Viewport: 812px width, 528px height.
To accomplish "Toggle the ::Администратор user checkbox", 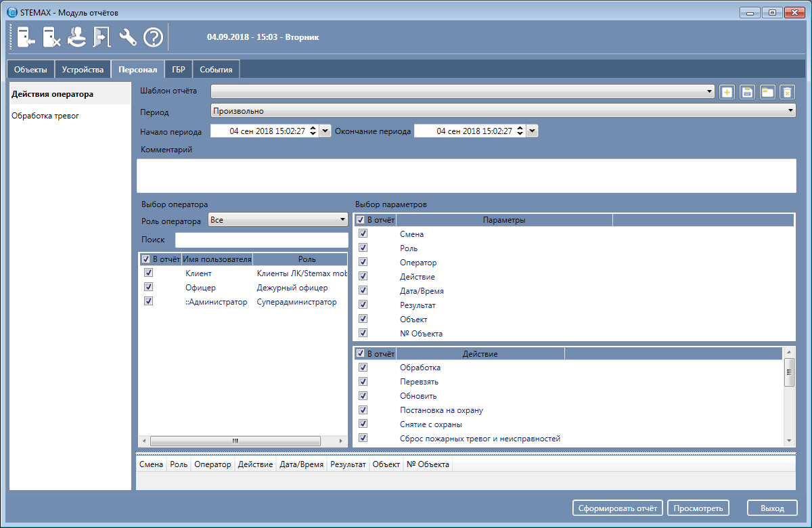I will (149, 301).
